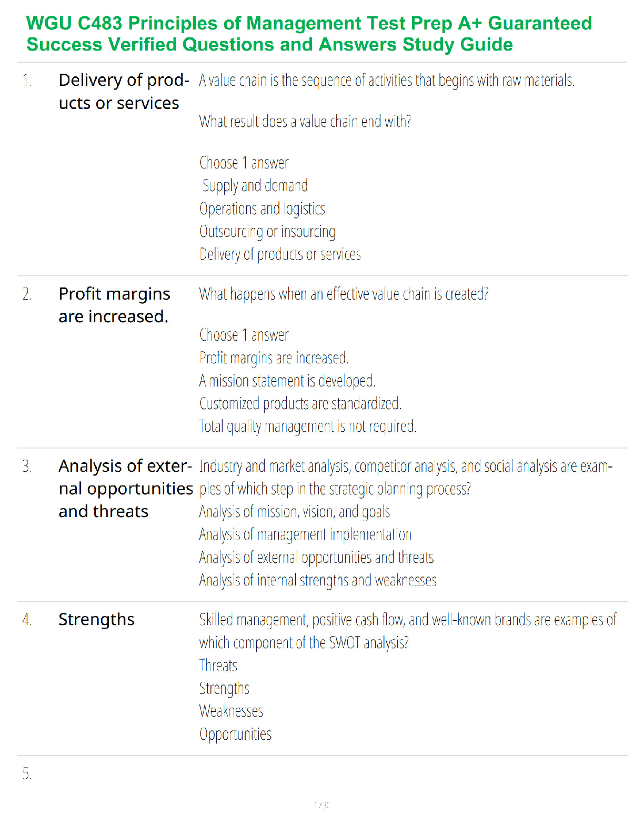Image resolution: width=644 pixels, height=834 pixels.
Task: Click the green WGU C483 study guide title
Action: [x=309, y=34]
